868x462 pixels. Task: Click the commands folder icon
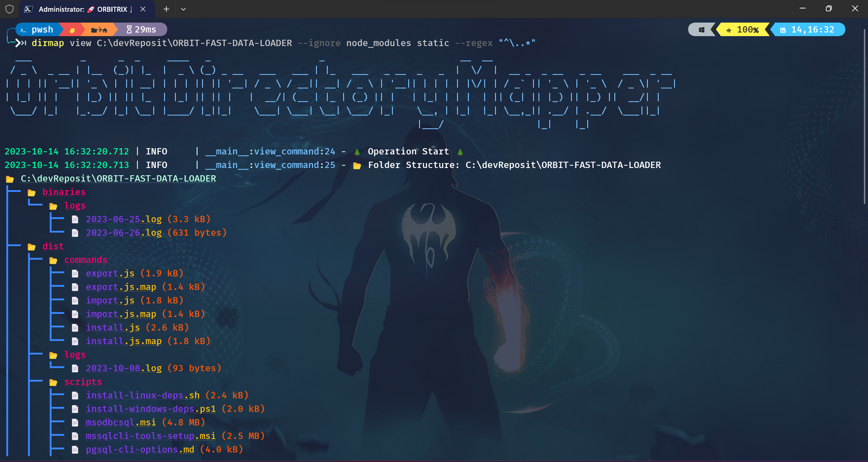[53, 261]
